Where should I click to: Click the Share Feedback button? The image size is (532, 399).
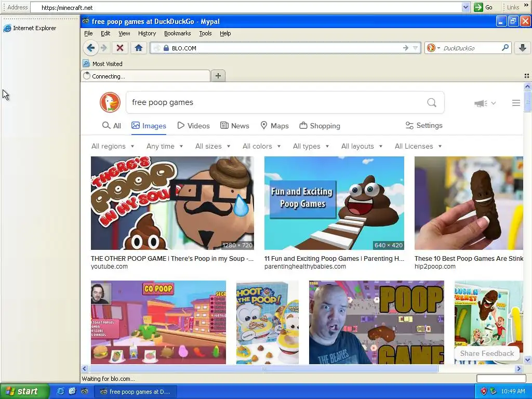(x=487, y=353)
